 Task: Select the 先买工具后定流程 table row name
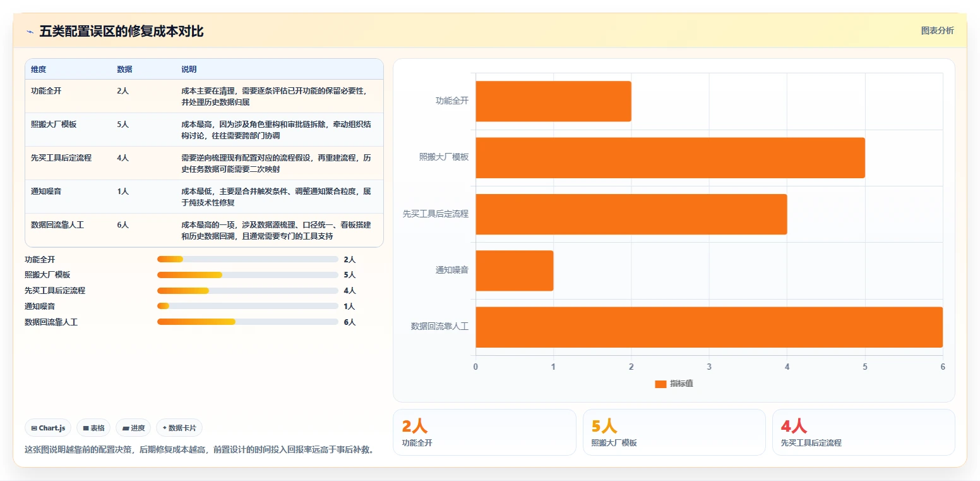(x=61, y=157)
